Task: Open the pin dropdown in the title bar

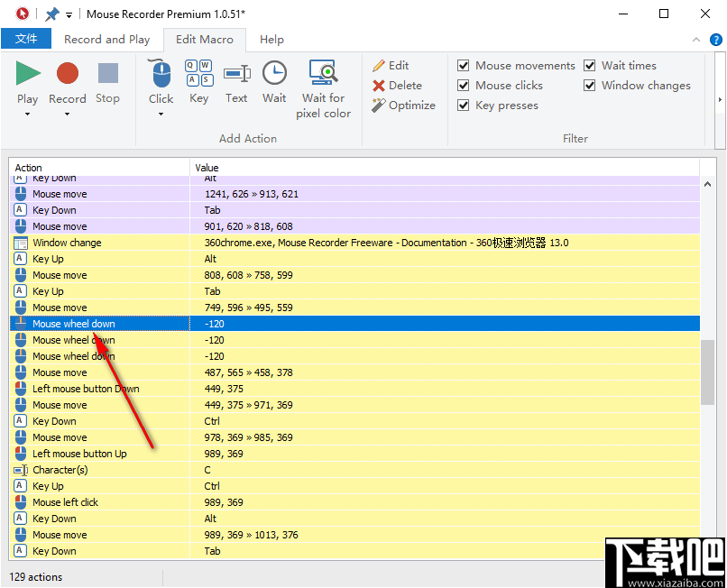Action: 69,14
